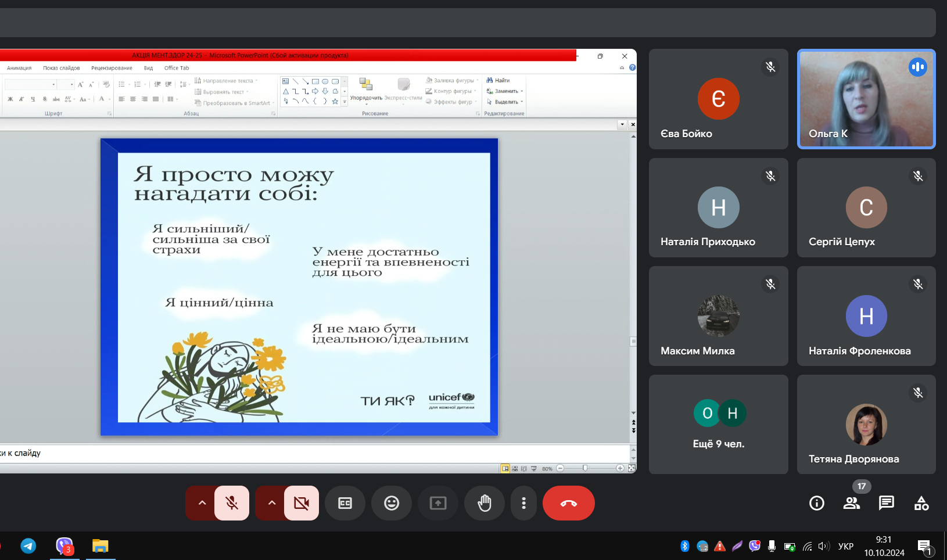
Task: Toggle closed captions
Action: (345, 503)
